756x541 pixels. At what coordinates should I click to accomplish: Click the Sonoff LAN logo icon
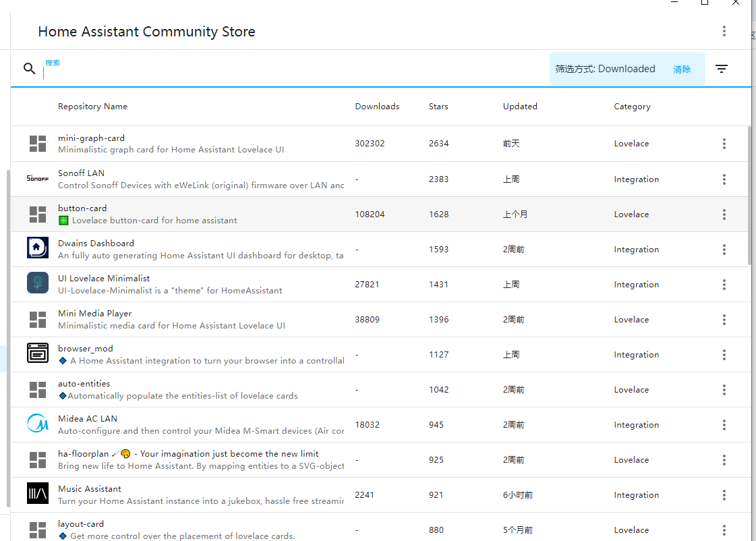pos(38,179)
